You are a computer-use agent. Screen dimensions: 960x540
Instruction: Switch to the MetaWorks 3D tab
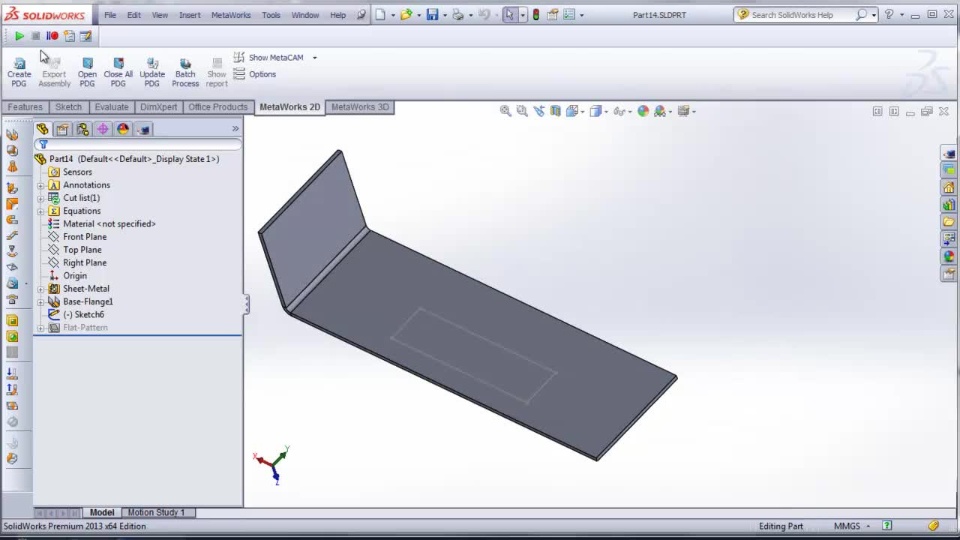click(x=360, y=107)
